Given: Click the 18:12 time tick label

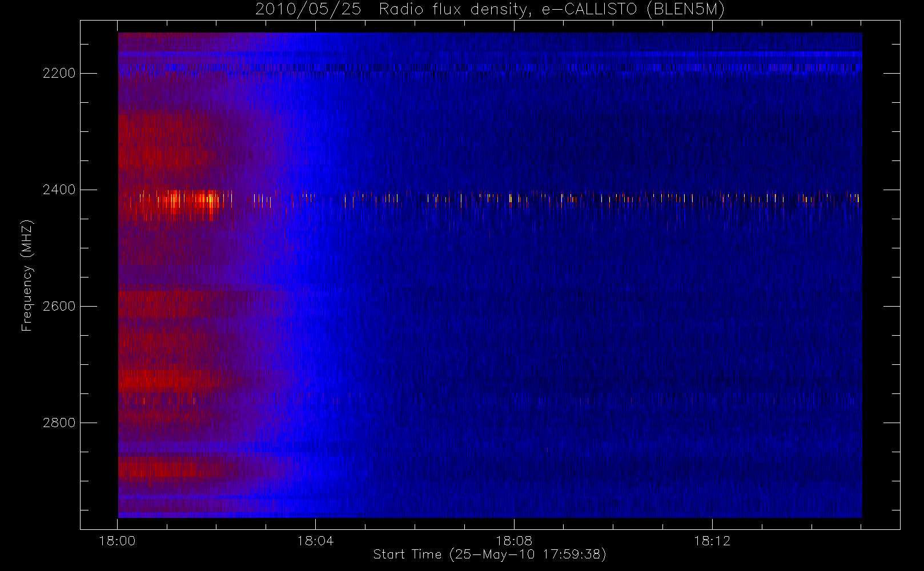Looking at the screenshot, I should [x=712, y=541].
